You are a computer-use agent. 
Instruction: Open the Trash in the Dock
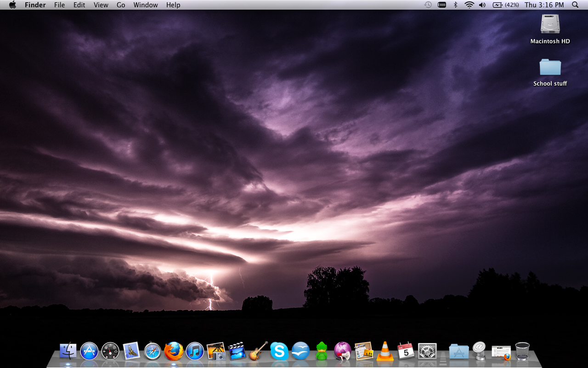coord(522,351)
